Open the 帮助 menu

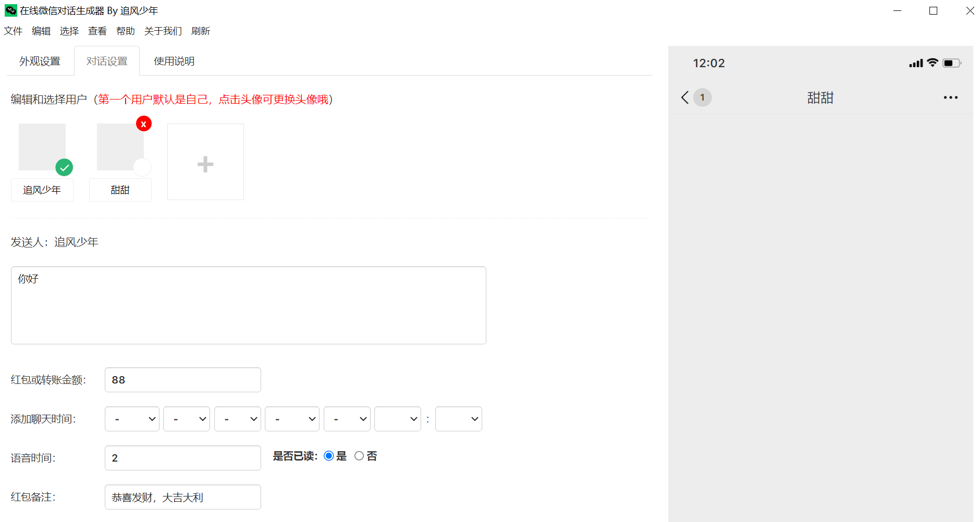pyautogui.click(x=125, y=31)
